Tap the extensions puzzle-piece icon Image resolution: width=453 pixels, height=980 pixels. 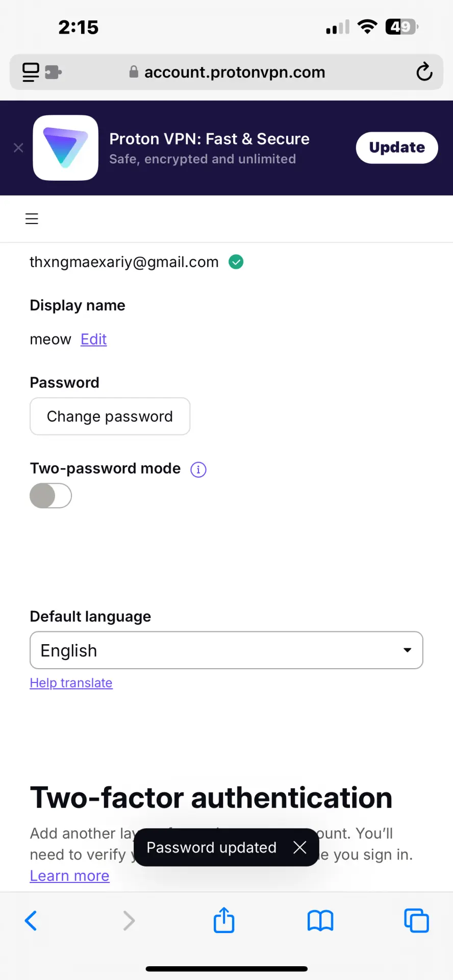pos(53,72)
